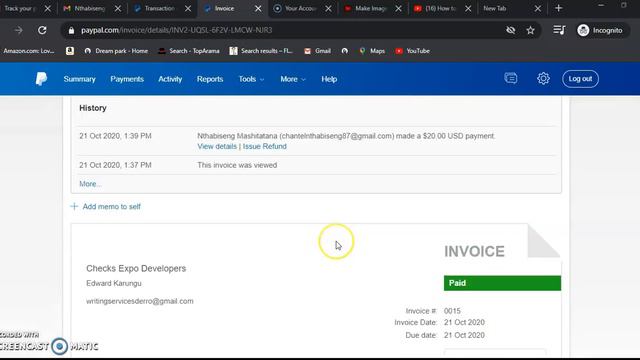This screenshot has height=360, width=640.
Task: Click invoice number 0015
Action: click(x=452, y=311)
